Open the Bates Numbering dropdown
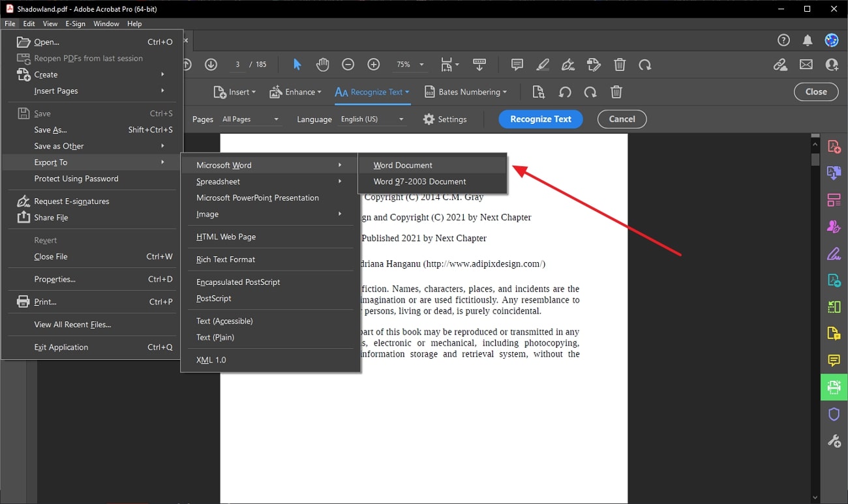848x504 pixels. [465, 92]
